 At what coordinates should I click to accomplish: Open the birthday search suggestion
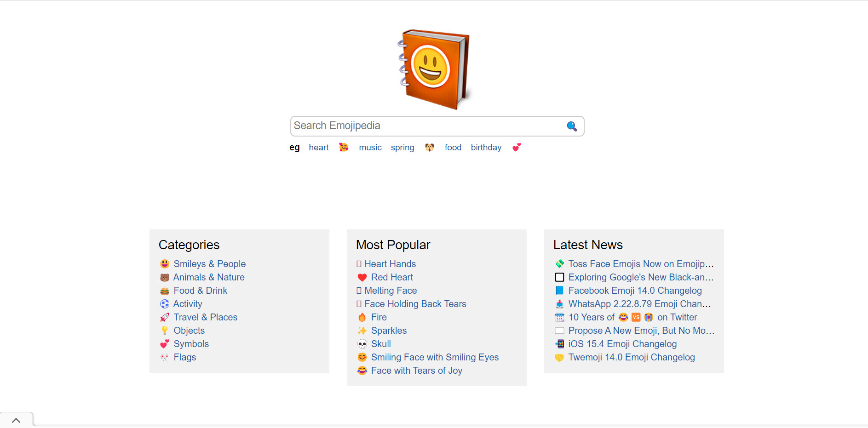pyautogui.click(x=486, y=148)
